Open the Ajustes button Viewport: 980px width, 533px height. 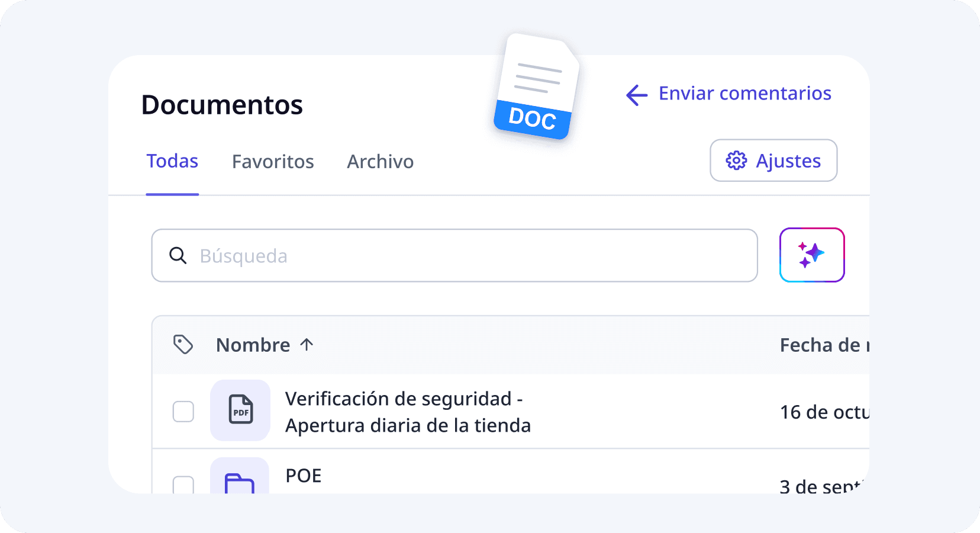click(773, 160)
